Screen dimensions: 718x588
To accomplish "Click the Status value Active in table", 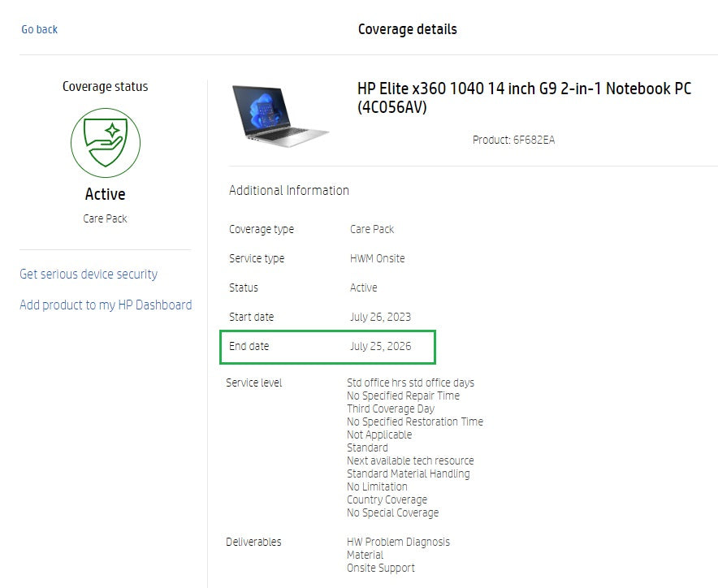I will [364, 288].
